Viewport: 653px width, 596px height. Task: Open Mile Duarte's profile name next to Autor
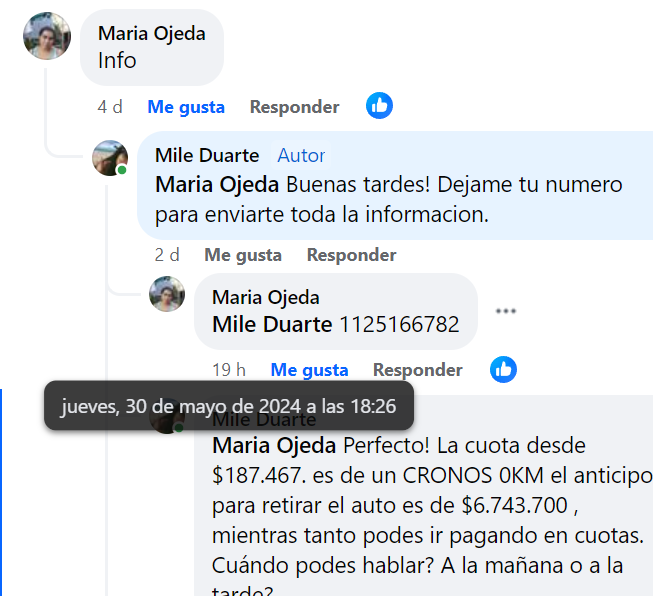pyautogui.click(x=207, y=155)
